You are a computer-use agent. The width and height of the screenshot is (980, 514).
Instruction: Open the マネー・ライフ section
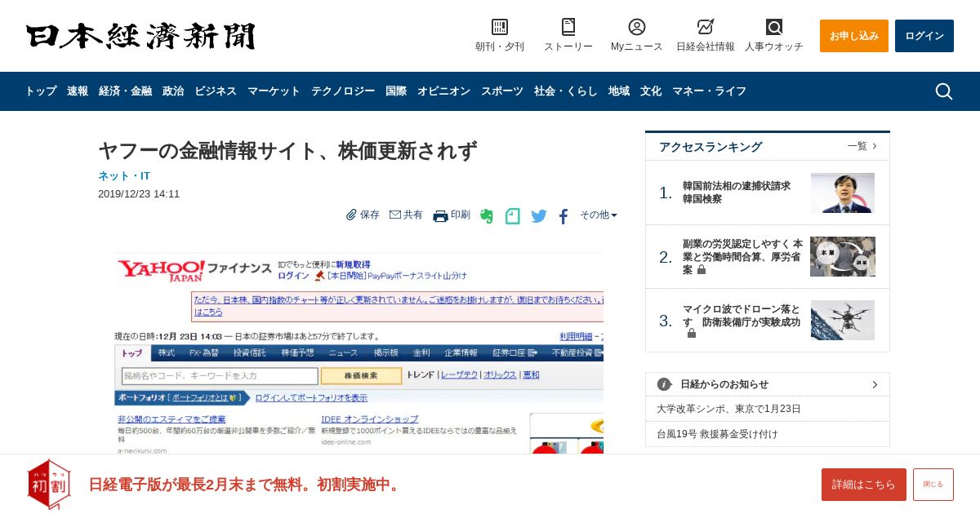[709, 91]
